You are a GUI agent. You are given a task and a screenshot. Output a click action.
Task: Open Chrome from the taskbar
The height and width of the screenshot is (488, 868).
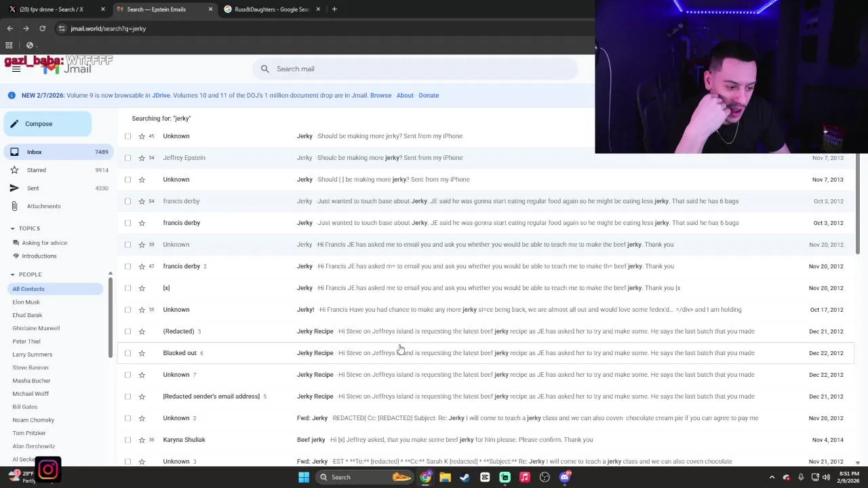tap(425, 477)
